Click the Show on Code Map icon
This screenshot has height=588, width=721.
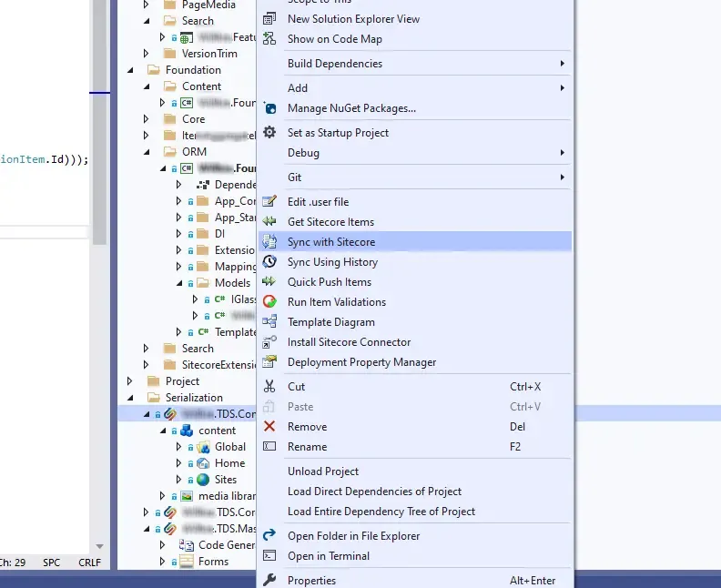coord(269,38)
